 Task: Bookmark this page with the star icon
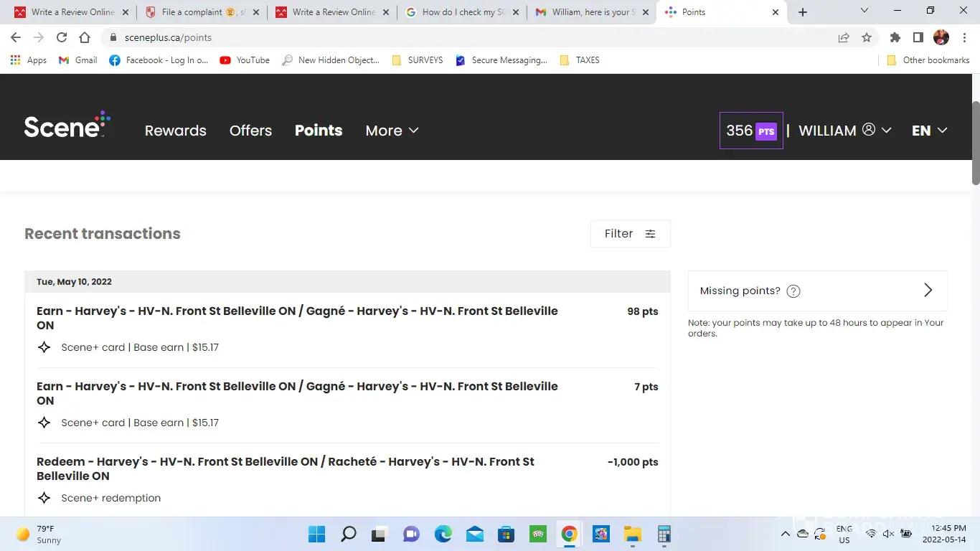point(866,37)
